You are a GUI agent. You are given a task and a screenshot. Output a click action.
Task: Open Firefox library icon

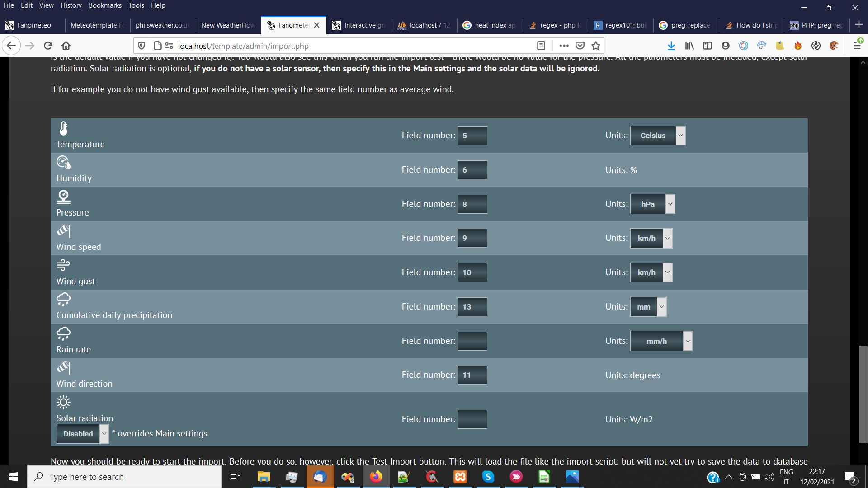coord(689,46)
